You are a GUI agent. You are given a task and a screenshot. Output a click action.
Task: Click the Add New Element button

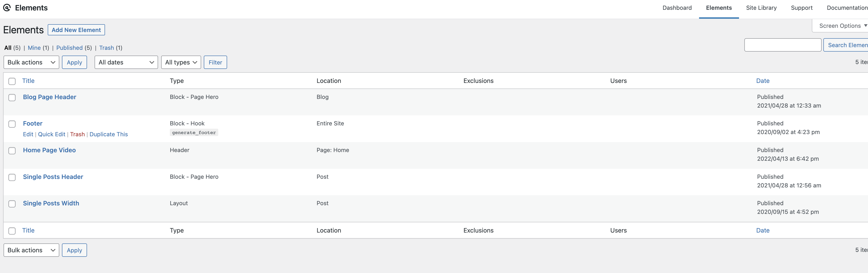76,30
